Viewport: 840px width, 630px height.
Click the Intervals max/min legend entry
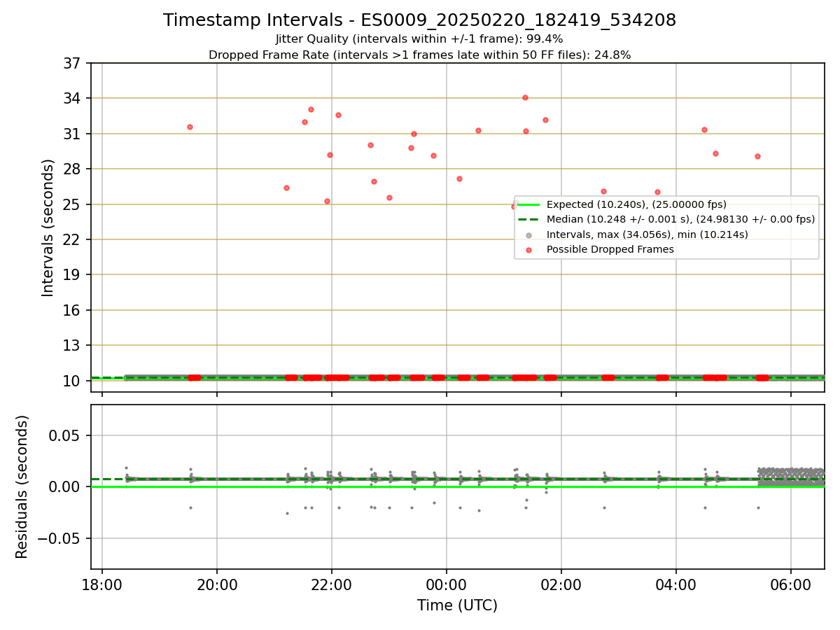coord(647,234)
